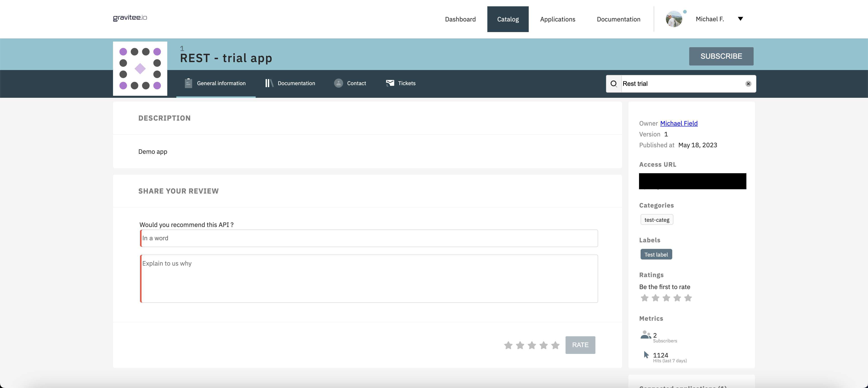Click the books icon beside Documentation tab

(269, 83)
